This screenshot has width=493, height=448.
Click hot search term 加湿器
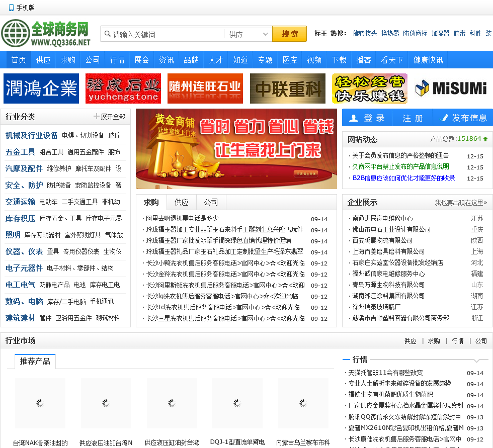tap(440, 33)
